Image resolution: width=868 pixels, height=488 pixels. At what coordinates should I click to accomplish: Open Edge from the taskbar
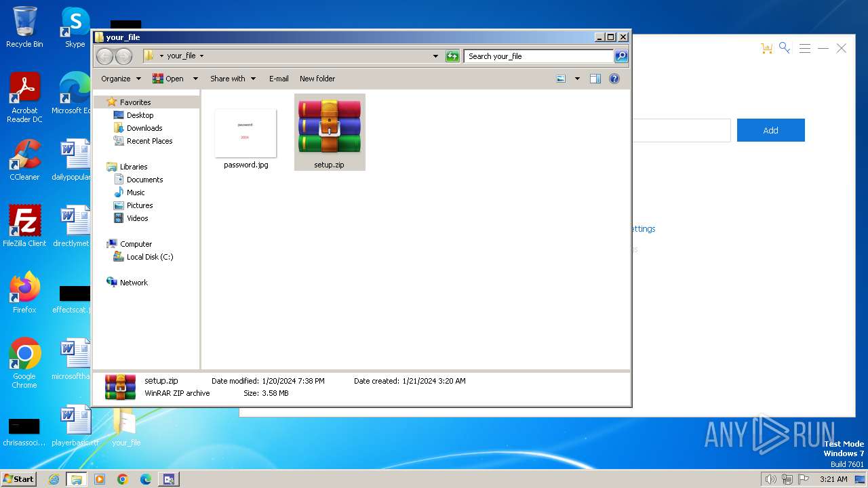[146, 479]
